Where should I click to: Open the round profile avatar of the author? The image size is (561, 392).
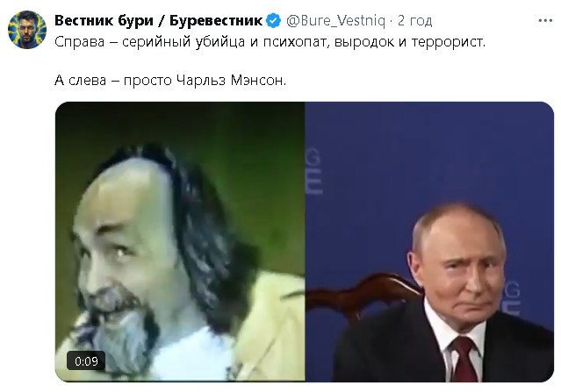click(x=27, y=30)
